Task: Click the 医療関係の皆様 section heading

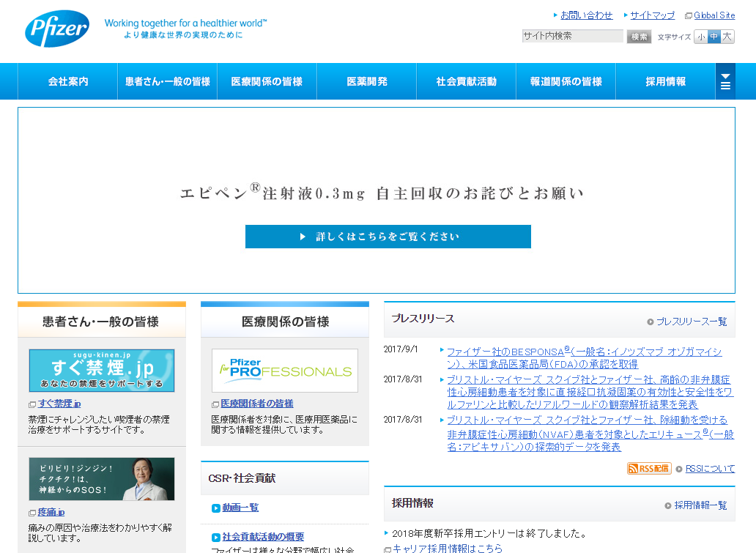Action: coord(286,322)
